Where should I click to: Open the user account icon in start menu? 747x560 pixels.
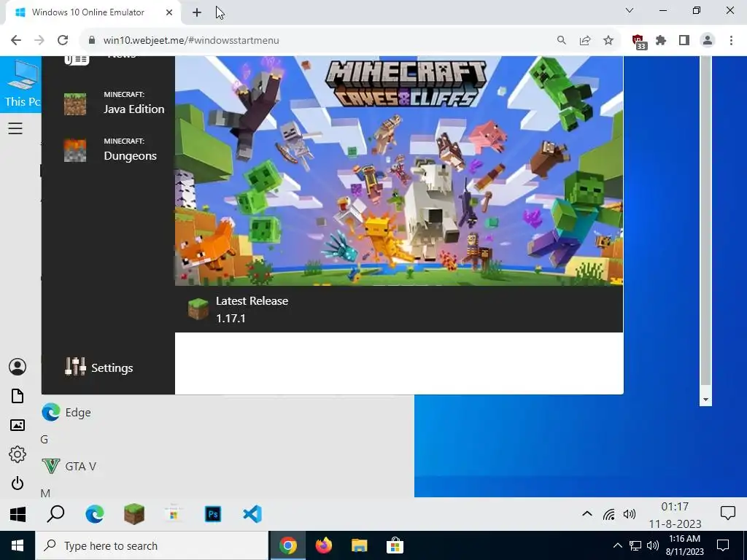[18, 367]
